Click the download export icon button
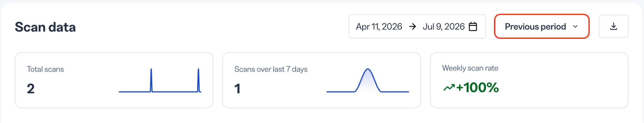 click(x=613, y=26)
